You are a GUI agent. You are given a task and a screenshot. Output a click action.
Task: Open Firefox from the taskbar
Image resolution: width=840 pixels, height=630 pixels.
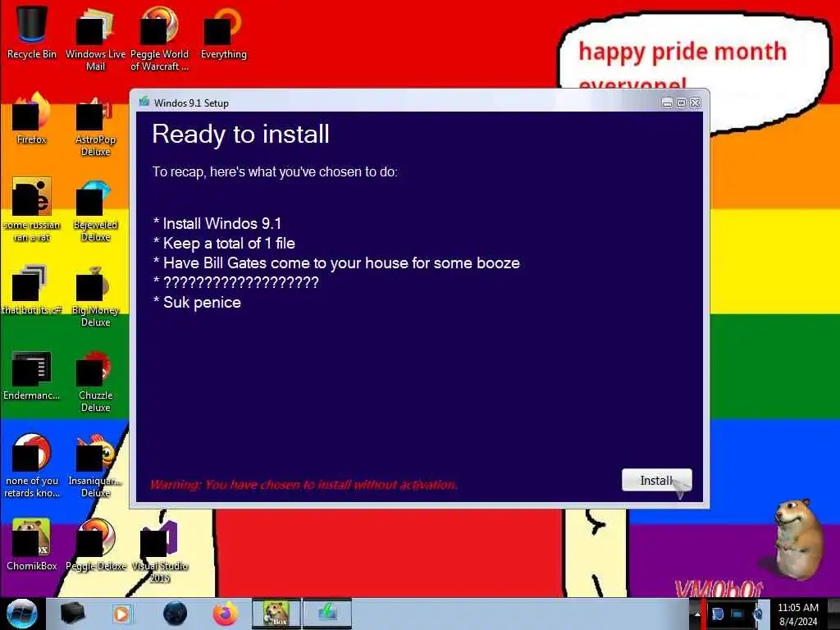point(226,614)
